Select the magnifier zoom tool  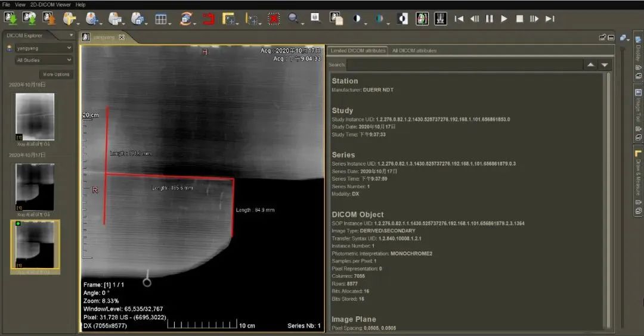(293, 18)
